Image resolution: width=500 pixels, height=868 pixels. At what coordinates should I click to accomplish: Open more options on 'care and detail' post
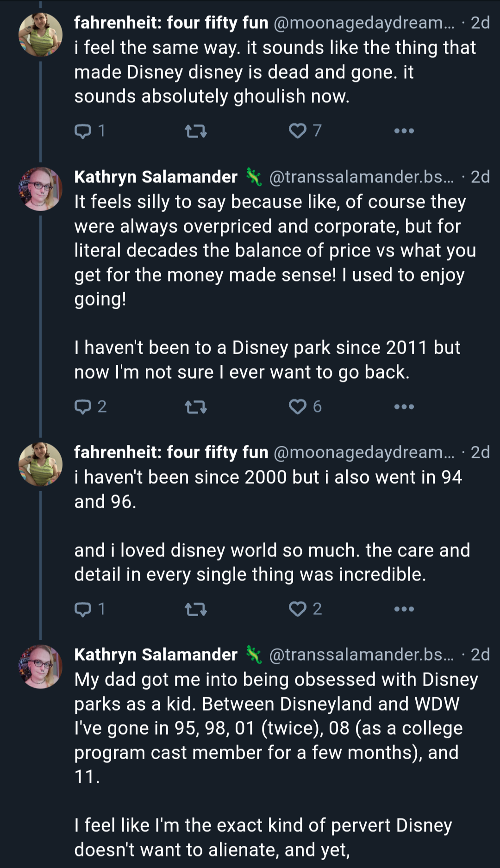[x=404, y=609]
